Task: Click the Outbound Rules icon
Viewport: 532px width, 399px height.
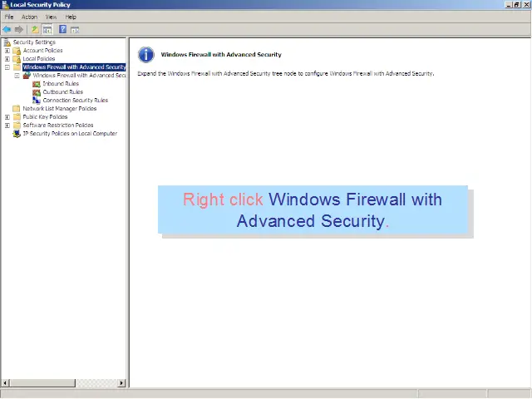Action: tap(37, 92)
